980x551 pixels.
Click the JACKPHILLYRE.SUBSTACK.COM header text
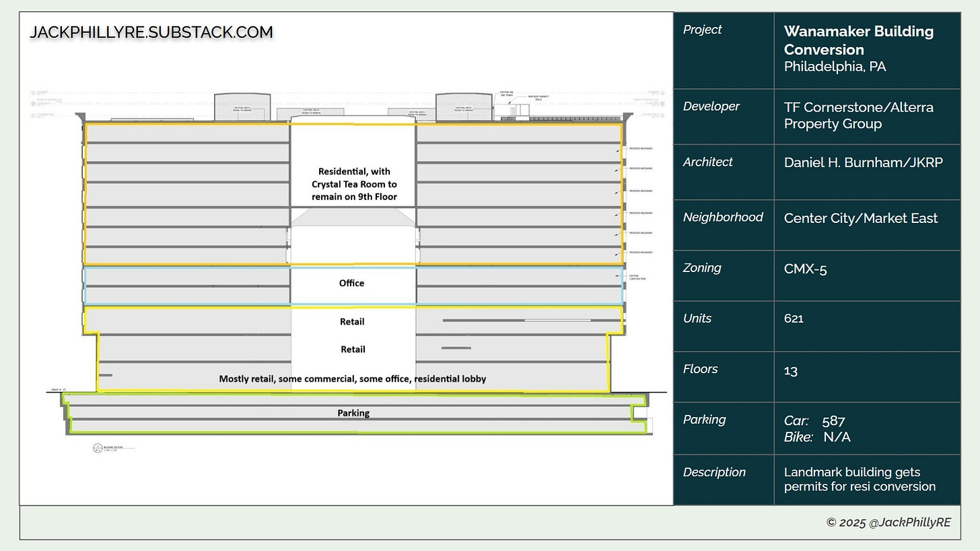[151, 32]
